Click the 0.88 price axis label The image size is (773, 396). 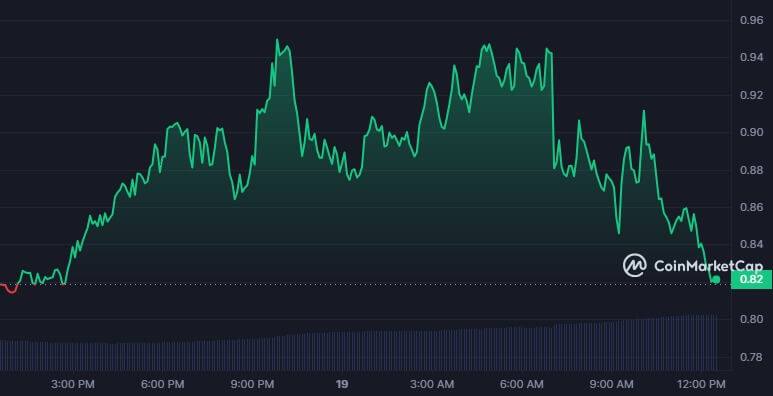(x=752, y=171)
